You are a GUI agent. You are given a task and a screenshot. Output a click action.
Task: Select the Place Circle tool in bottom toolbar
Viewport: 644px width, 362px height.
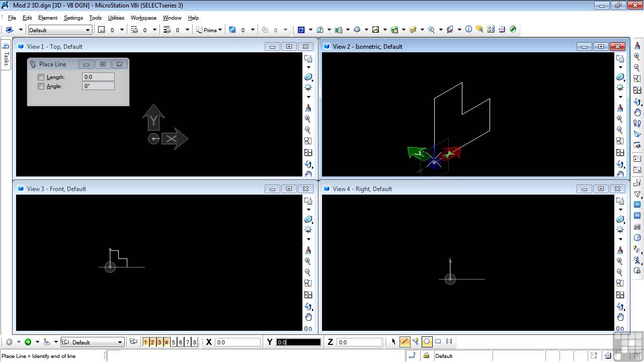click(x=427, y=342)
